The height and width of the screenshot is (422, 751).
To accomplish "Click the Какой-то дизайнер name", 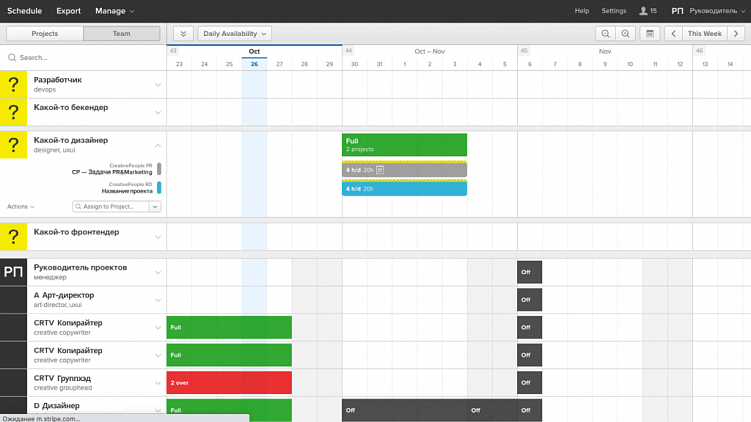I will 71,140.
